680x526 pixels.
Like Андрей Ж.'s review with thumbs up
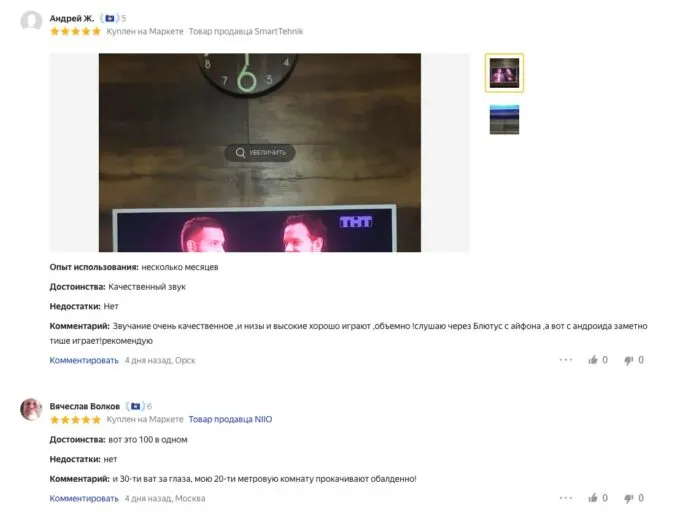coord(593,360)
